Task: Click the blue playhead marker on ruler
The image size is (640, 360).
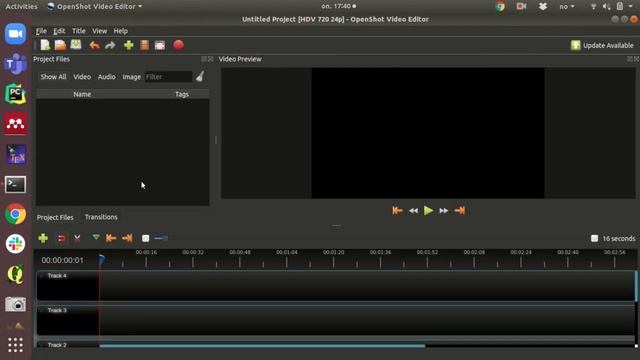Action: 102,259
